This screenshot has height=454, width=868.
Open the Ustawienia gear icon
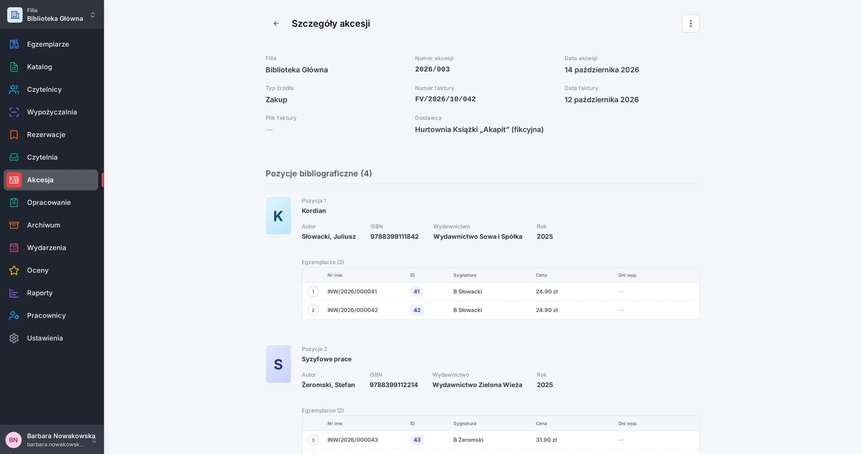click(14, 338)
